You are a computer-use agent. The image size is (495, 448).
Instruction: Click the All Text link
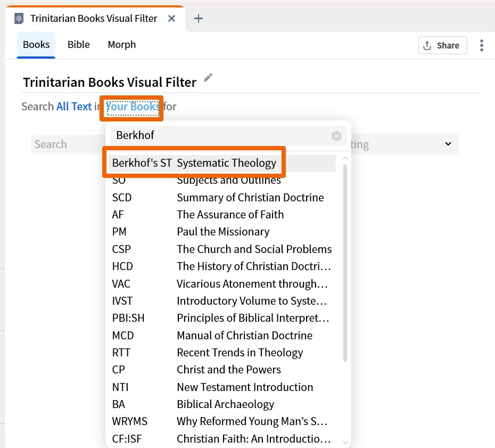click(74, 106)
